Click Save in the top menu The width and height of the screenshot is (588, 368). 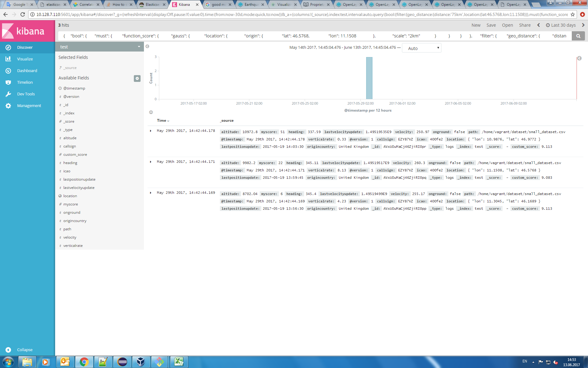[491, 25]
